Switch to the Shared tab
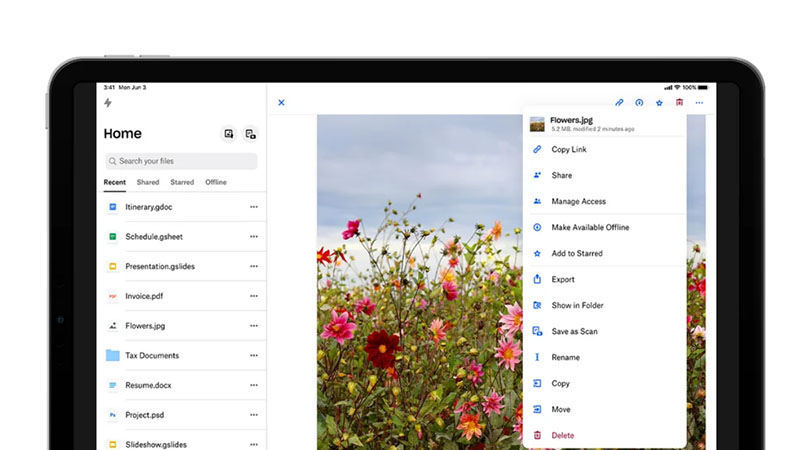 pyautogui.click(x=148, y=182)
